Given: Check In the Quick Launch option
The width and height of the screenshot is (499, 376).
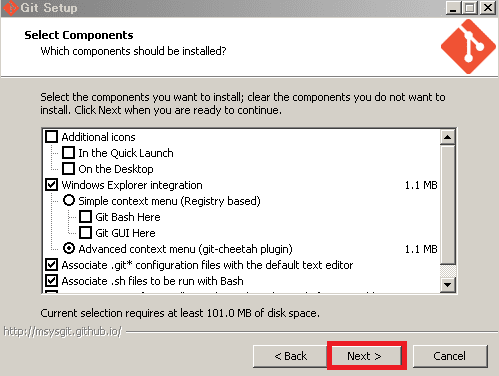Looking at the screenshot, I should [x=68, y=153].
